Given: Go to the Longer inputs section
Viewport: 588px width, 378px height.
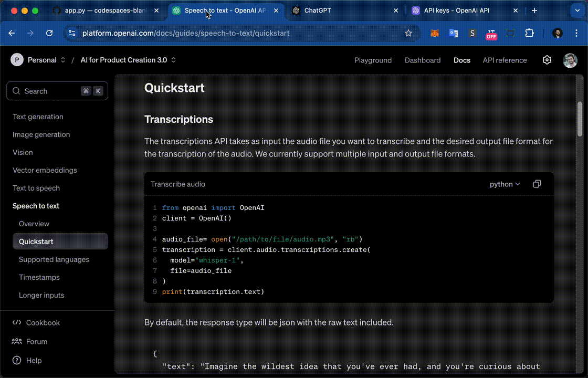Looking at the screenshot, I should 41,295.
